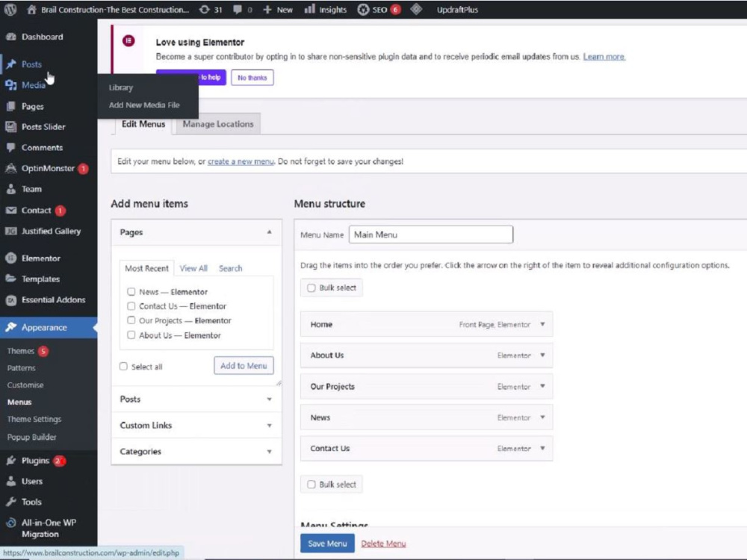
Task: Collapse the Pages panel arrow
Action: point(269,232)
